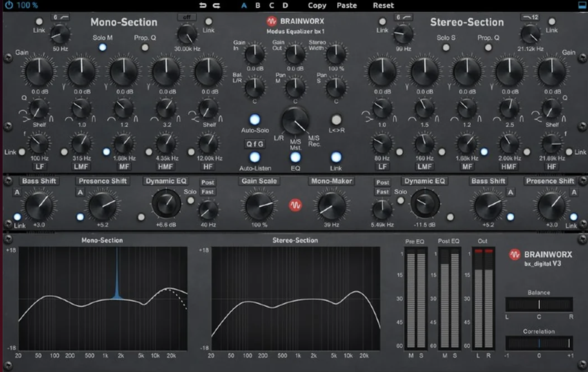This screenshot has width=588, height=372.
Task: Click the L/R M/S mode selector knob
Action: [x=295, y=121]
